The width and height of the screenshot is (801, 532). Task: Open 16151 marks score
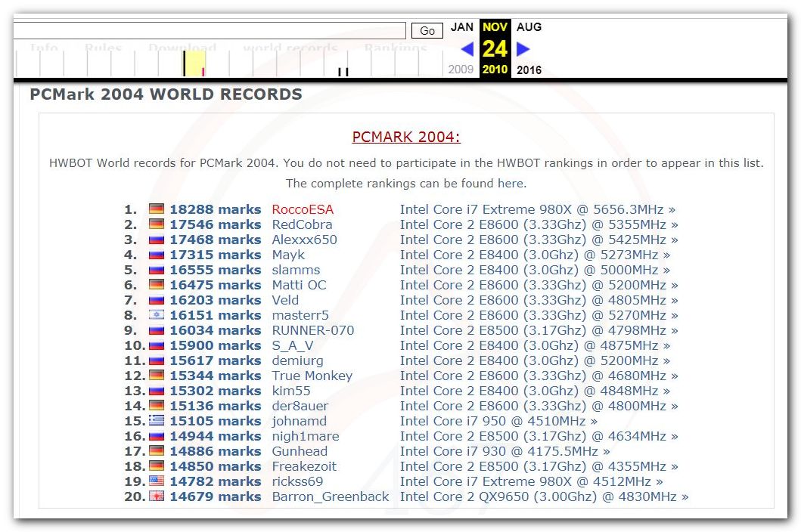pyautogui.click(x=215, y=315)
